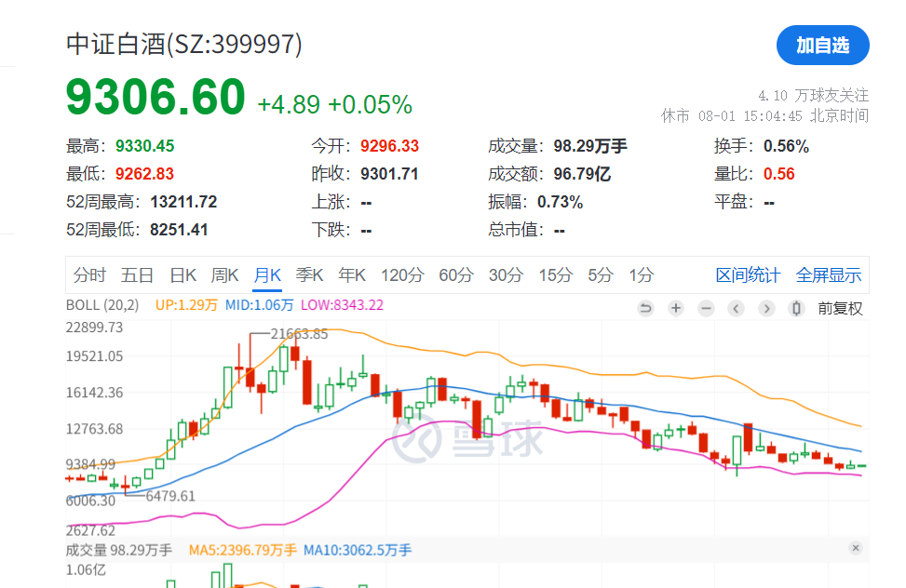Click the MA10:3062.5万手 volume label
The image size is (906, 588).
pos(358,551)
